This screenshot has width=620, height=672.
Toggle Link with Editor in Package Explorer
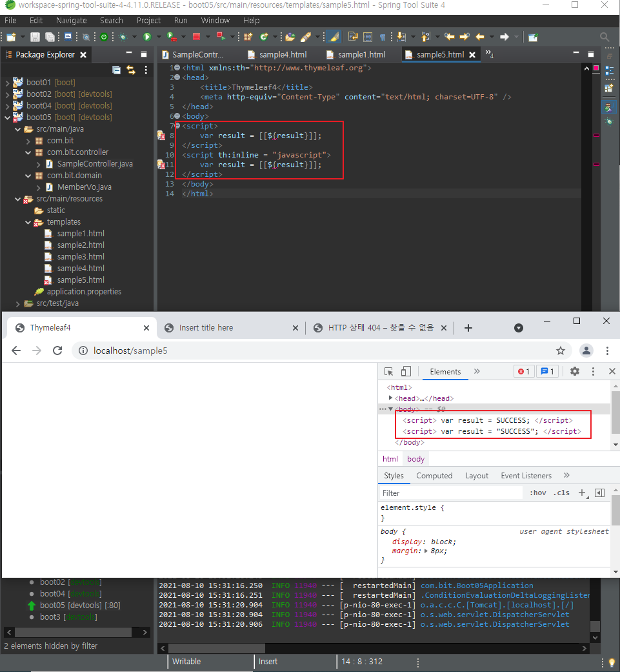pos(131,70)
